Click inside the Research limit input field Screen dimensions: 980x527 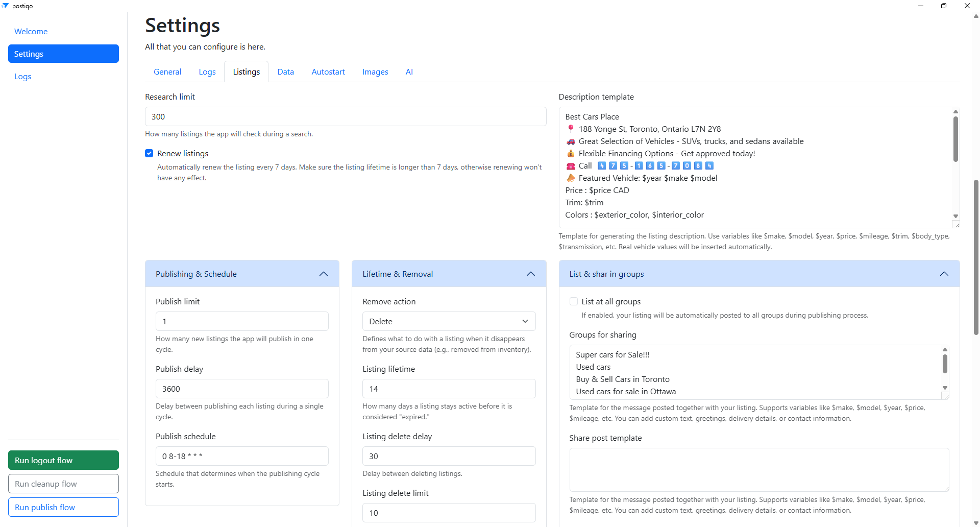pyautogui.click(x=345, y=116)
